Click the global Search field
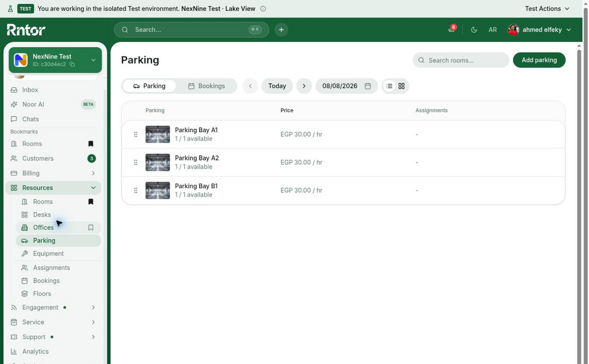The image size is (589, 364). click(191, 30)
